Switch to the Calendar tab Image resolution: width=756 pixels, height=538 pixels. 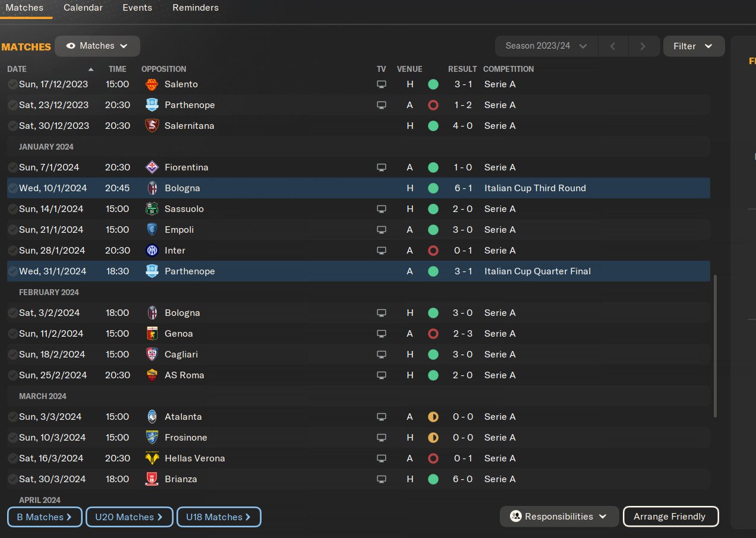coord(83,8)
